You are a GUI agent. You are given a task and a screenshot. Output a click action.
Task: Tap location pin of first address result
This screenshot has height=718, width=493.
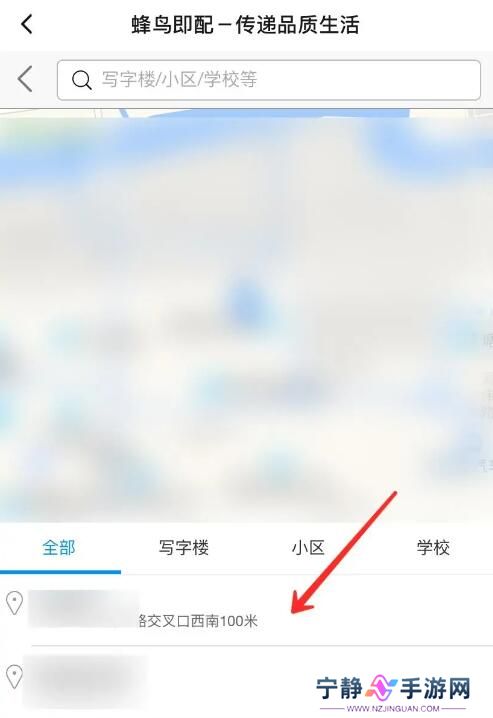(15, 603)
